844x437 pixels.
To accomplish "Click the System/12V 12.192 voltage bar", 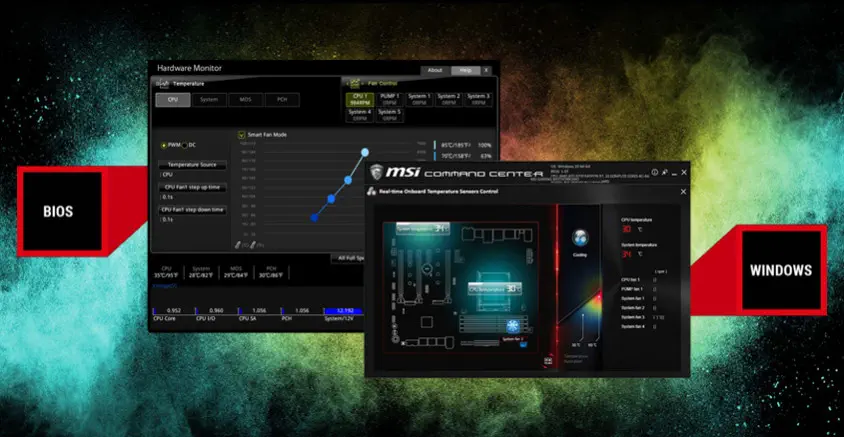I will coord(344,311).
